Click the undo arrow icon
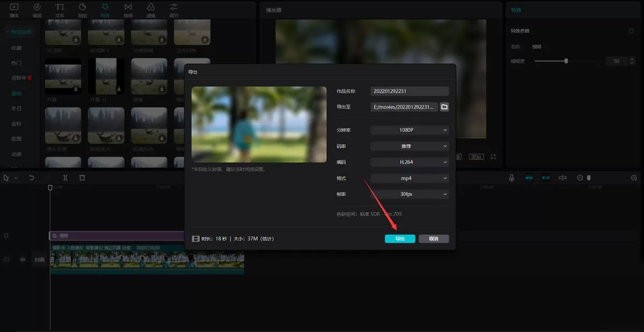The image size is (644, 332). pos(32,178)
